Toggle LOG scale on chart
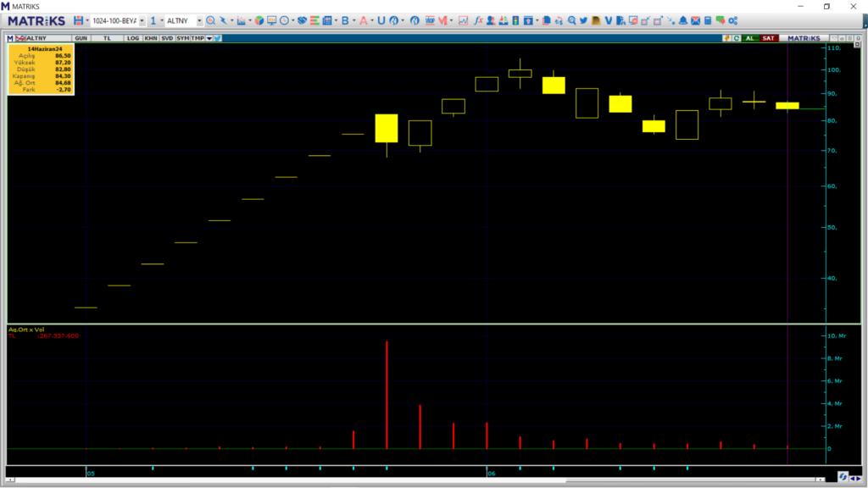 click(x=133, y=38)
